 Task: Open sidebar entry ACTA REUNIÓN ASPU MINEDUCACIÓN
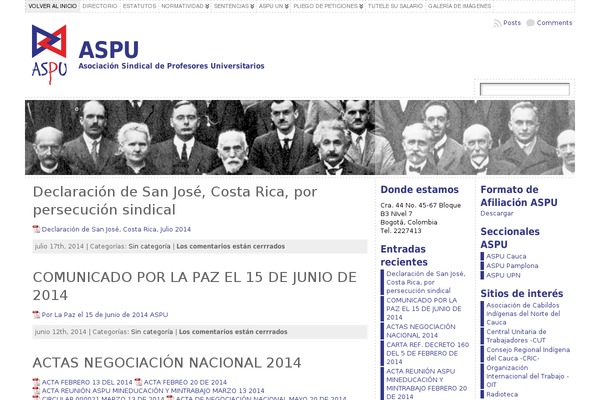tap(426, 384)
